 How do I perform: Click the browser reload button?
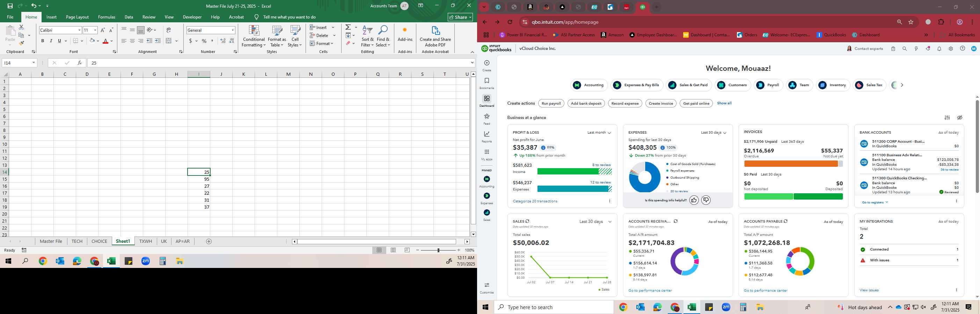point(510,22)
